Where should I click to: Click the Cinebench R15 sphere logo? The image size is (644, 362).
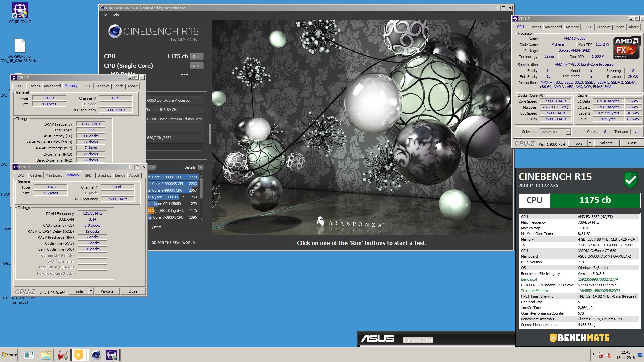(115, 31)
